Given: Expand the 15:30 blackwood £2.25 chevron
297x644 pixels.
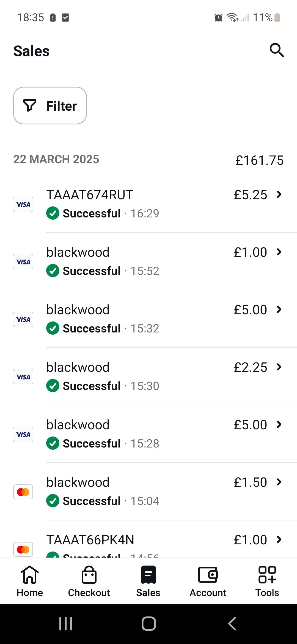Looking at the screenshot, I should [279, 367].
